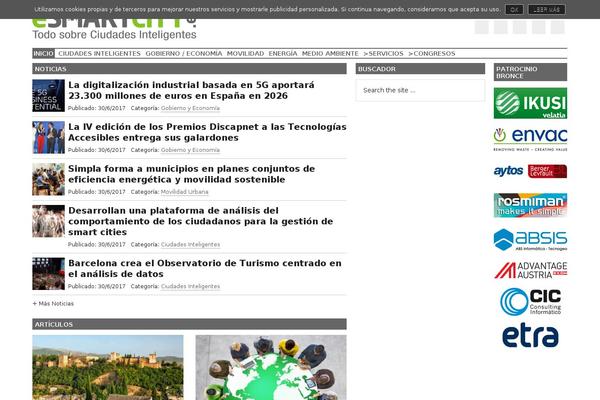Screen dimensions: 600x400
Task: Open the Premios Discapnet article headline
Action: click(x=207, y=132)
